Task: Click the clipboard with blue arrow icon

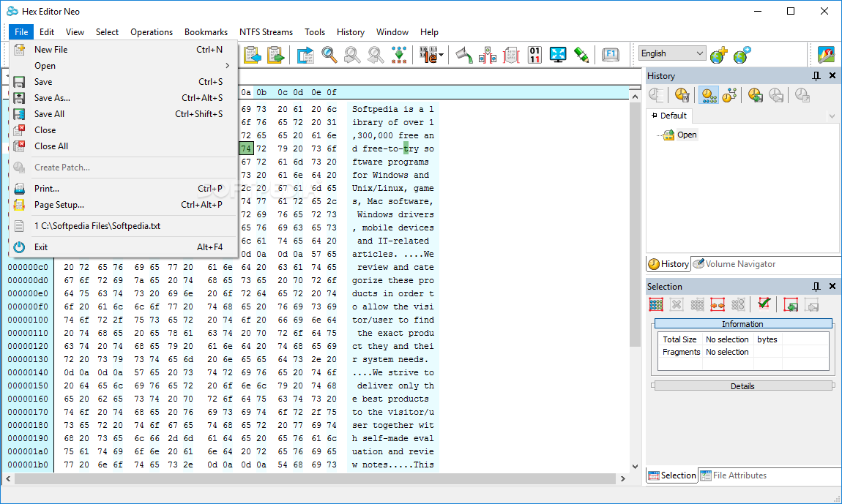Action: pyautogui.click(x=252, y=55)
